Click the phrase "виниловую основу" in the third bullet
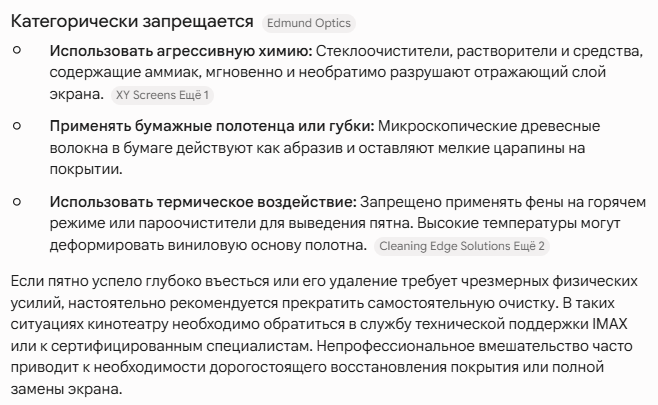The height and width of the screenshot is (405, 658). [234, 245]
